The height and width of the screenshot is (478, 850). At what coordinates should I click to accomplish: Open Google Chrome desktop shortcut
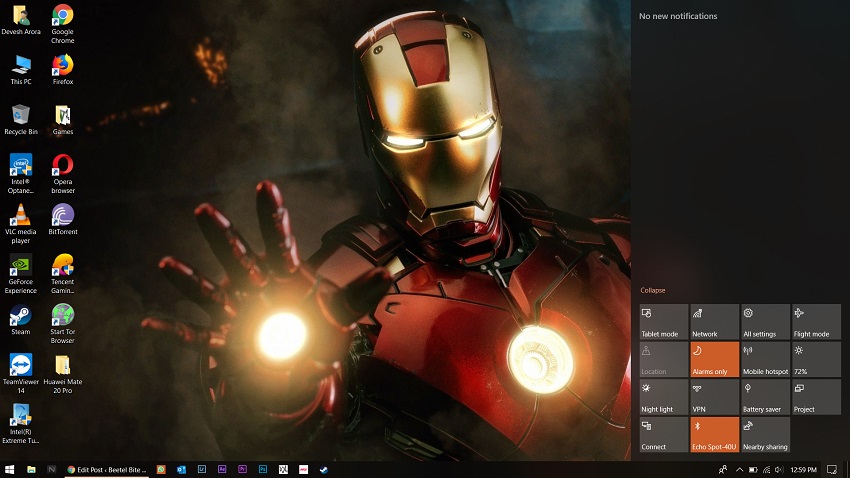pyautogui.click(x=62, y=17)
